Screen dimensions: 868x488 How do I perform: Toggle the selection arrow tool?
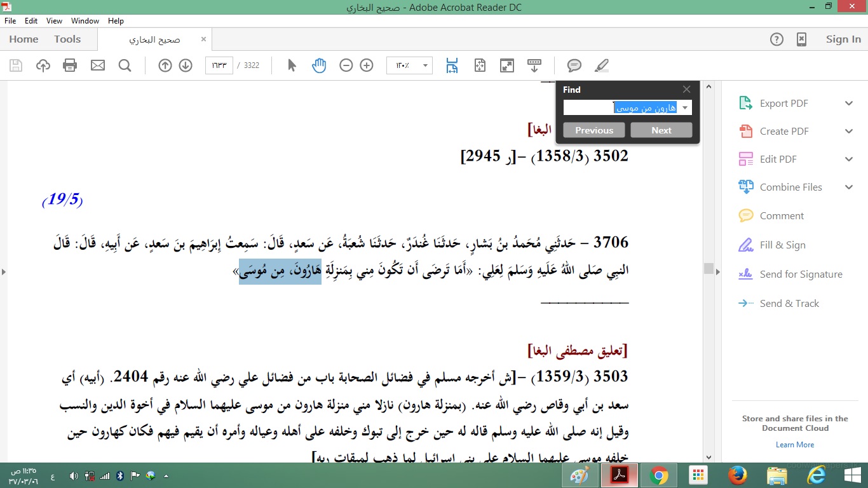pos(292,65)
